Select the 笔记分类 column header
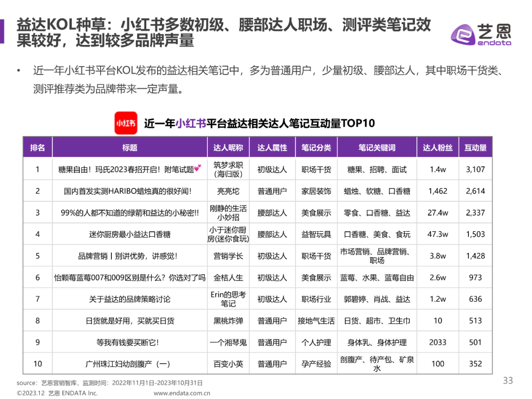The width and height of the screenshot is (532, 399). [316, 147]
